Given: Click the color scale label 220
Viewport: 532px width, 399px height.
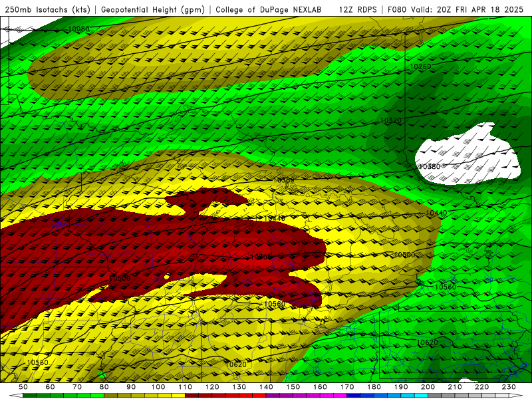Looking at the screenshot, I should 482,387.
